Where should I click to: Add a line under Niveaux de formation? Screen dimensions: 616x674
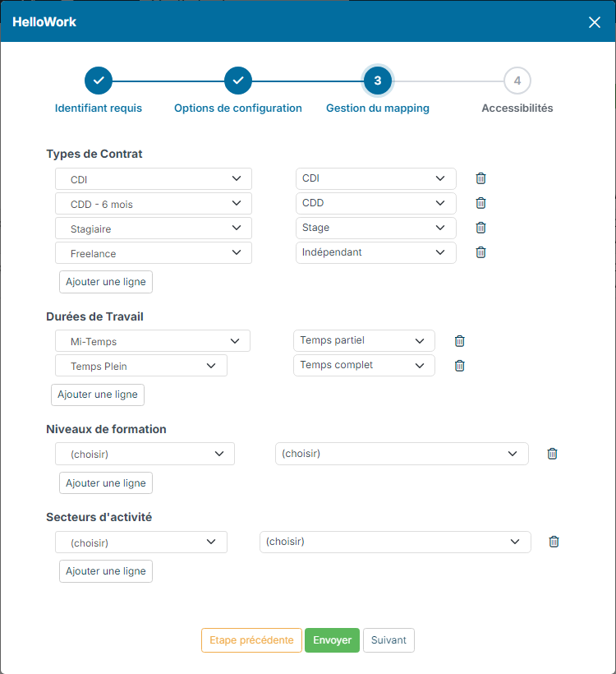tap(106, 483)
